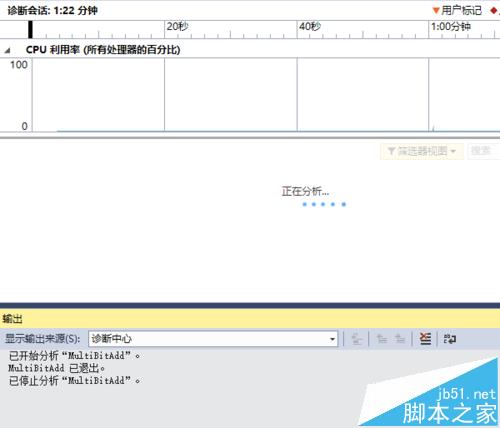Screen dimensions: 500x428
Task: Click the 40秒 mark on timeline ruler
Action: click(x=309, y=26)
